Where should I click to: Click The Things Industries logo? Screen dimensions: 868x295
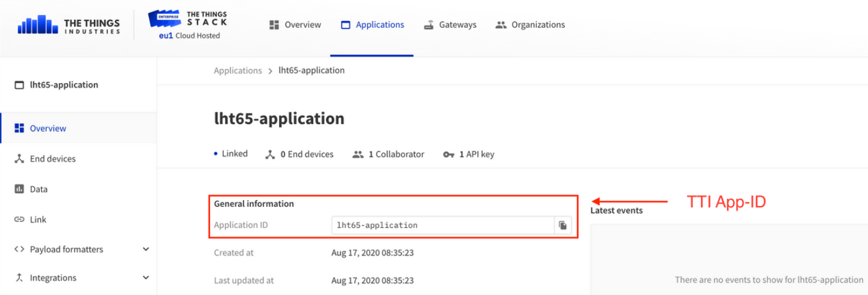click(x=69, y=25)
